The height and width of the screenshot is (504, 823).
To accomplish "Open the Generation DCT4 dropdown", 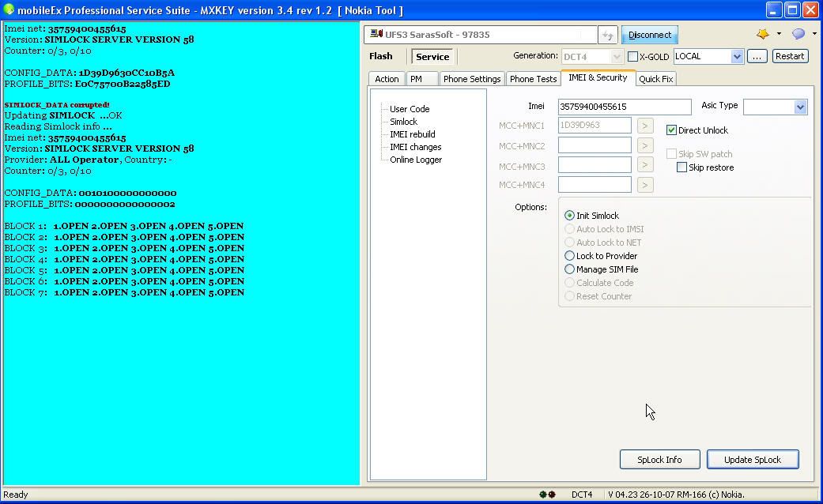I will coord(617,56).
